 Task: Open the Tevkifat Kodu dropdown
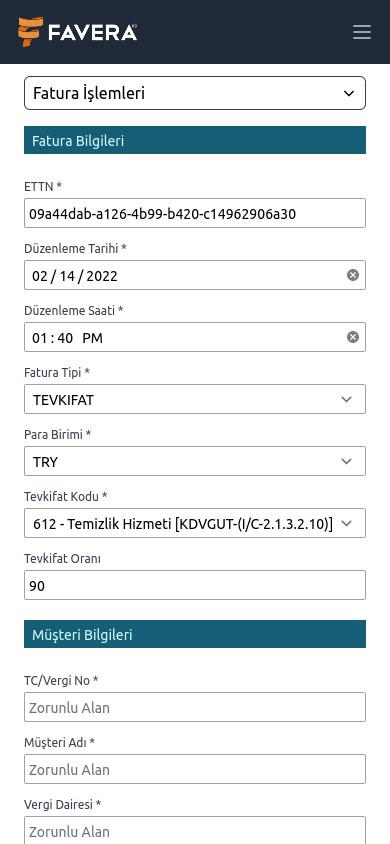(195, 523)
